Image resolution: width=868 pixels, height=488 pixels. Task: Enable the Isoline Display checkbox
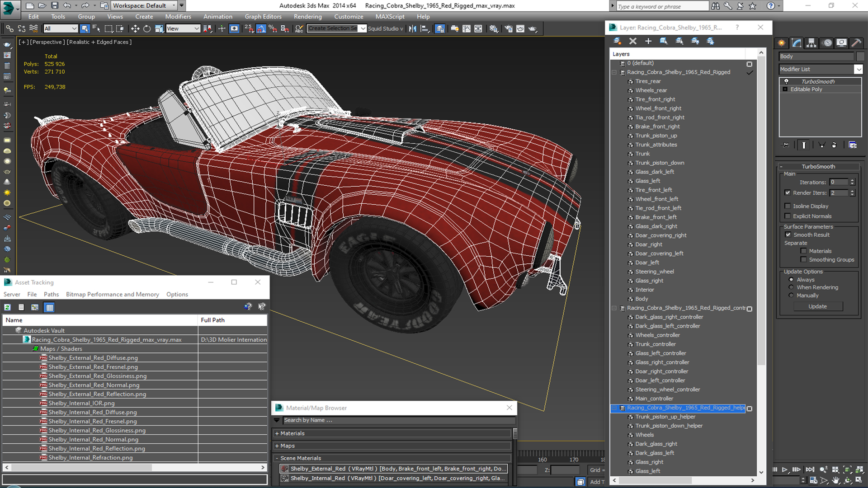click(788, 206)
